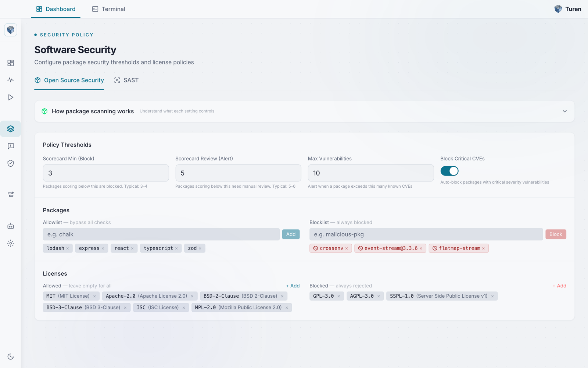Remove express from the allowlist
This screenshot has height=368, width=588.
pos(103,248)
